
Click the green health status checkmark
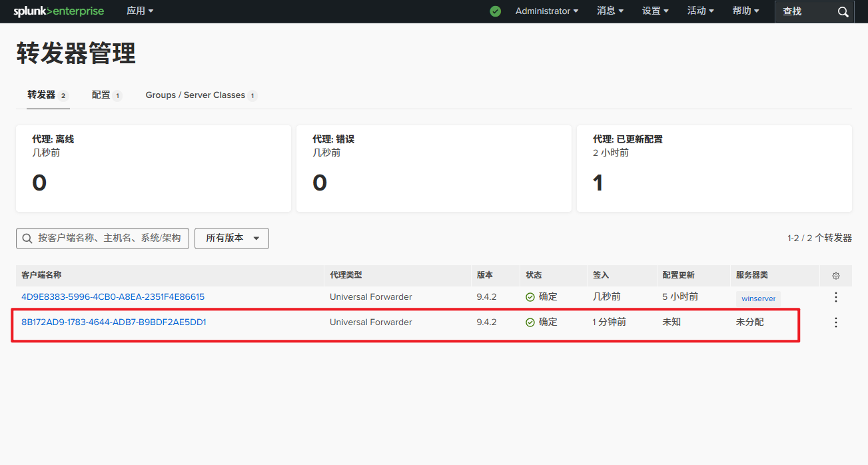(495, 11)
